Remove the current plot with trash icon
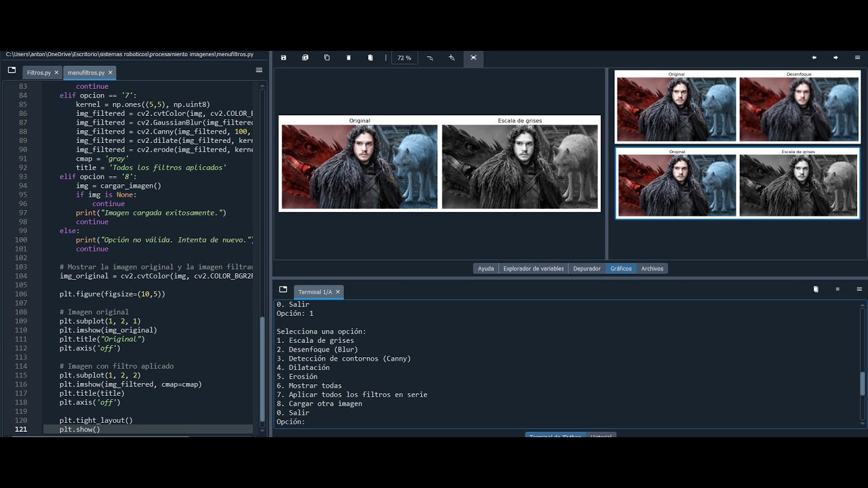 349,58
